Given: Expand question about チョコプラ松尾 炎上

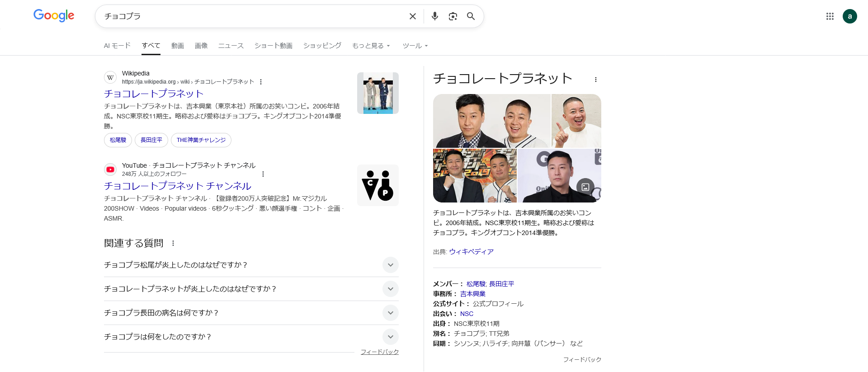Looking at the screenshot, I should click(390, 265).
